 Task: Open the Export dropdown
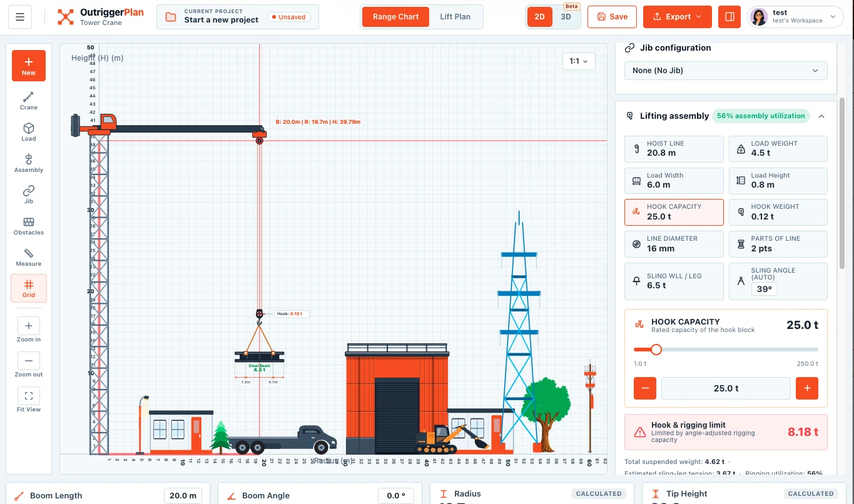[678, 17]
